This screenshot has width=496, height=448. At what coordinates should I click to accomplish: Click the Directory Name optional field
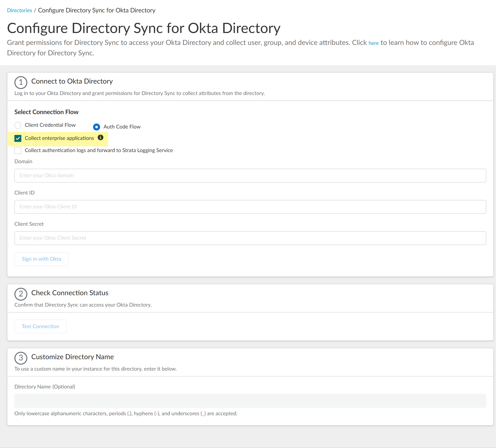(250, 401)
